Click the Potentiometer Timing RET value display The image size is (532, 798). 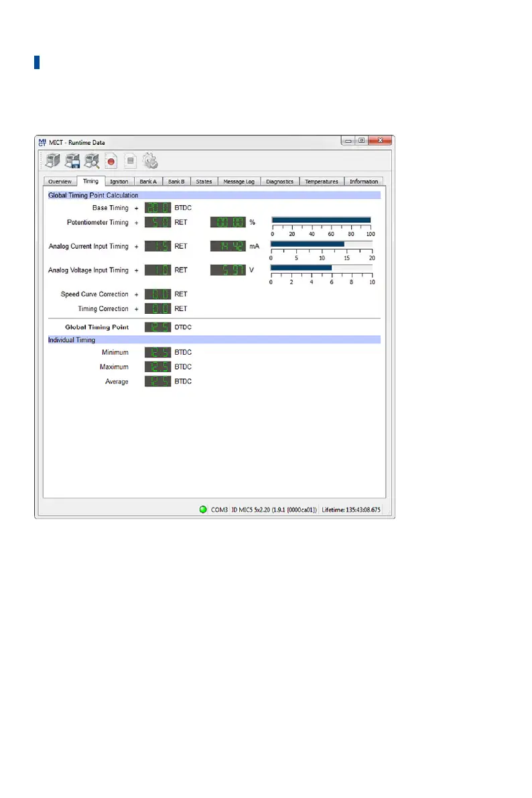coord(157,223)
